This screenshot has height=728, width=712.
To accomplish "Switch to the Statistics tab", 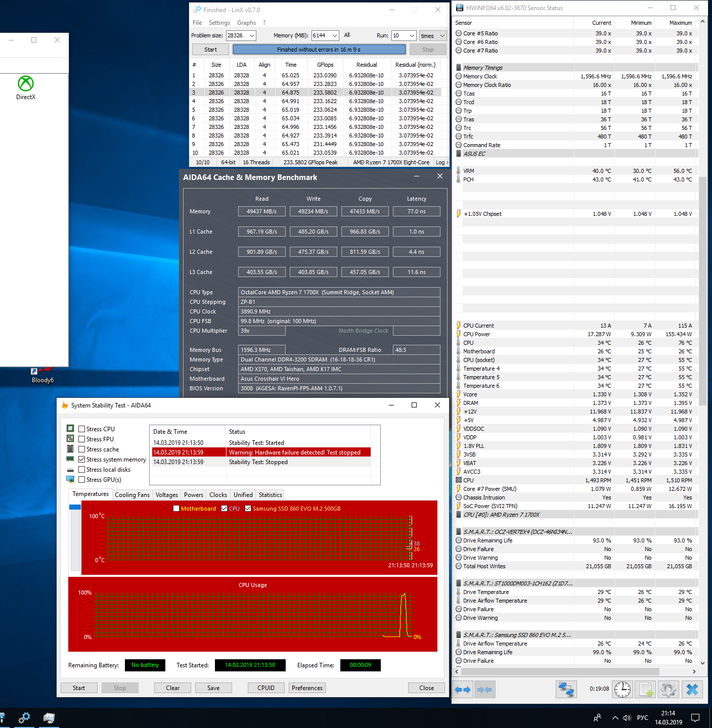I will coord(271,495).
